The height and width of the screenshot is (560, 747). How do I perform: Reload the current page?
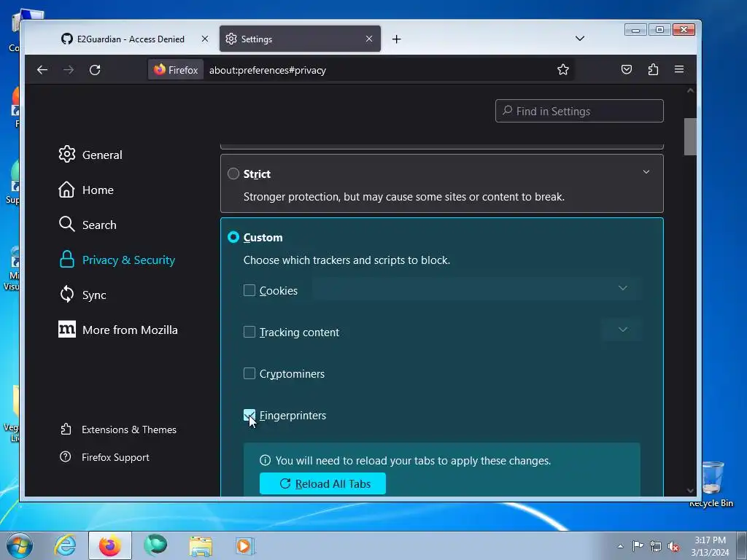95,70
